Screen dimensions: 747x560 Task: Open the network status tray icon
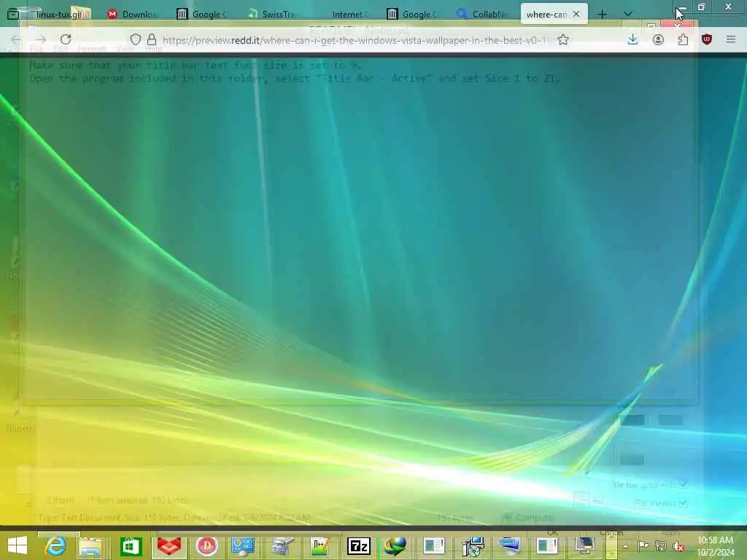pyautogui.click(x=660, y=545)
